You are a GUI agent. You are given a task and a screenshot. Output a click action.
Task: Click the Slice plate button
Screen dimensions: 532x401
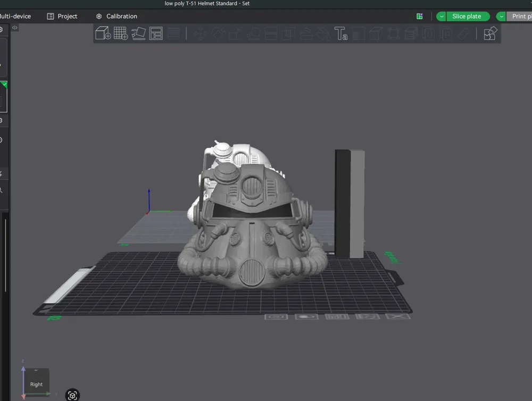(x=468, y=16)
